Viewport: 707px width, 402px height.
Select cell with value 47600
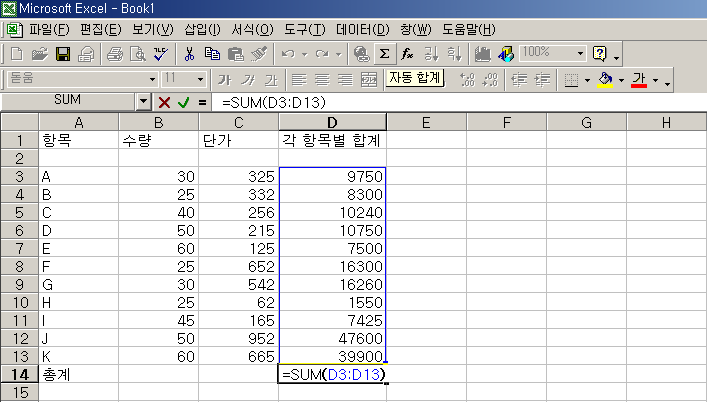pos(332,338)
